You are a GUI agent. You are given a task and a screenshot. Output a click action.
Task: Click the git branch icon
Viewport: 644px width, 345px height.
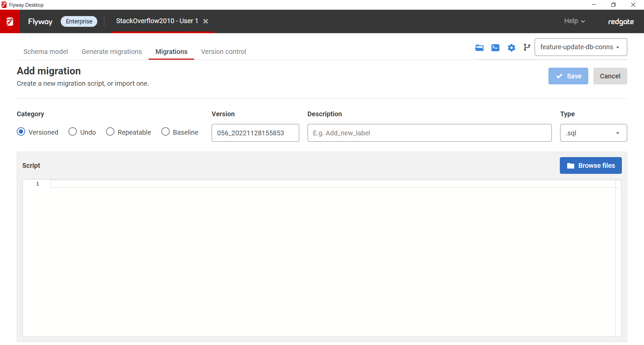tap(527, 48)
